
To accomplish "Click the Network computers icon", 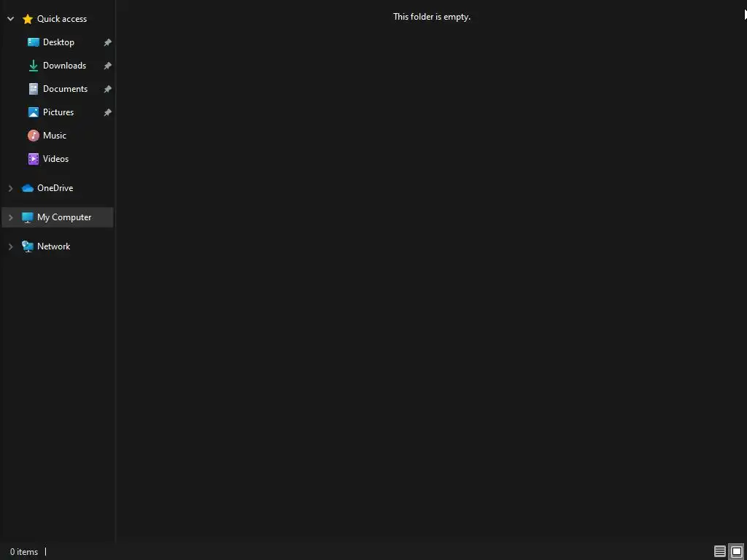I will [x=28, y=246].
